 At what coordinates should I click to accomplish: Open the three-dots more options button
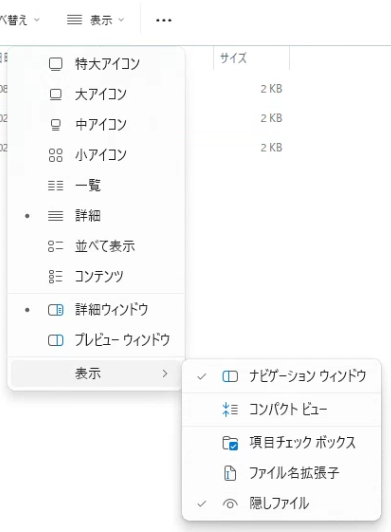click(164, 20)
